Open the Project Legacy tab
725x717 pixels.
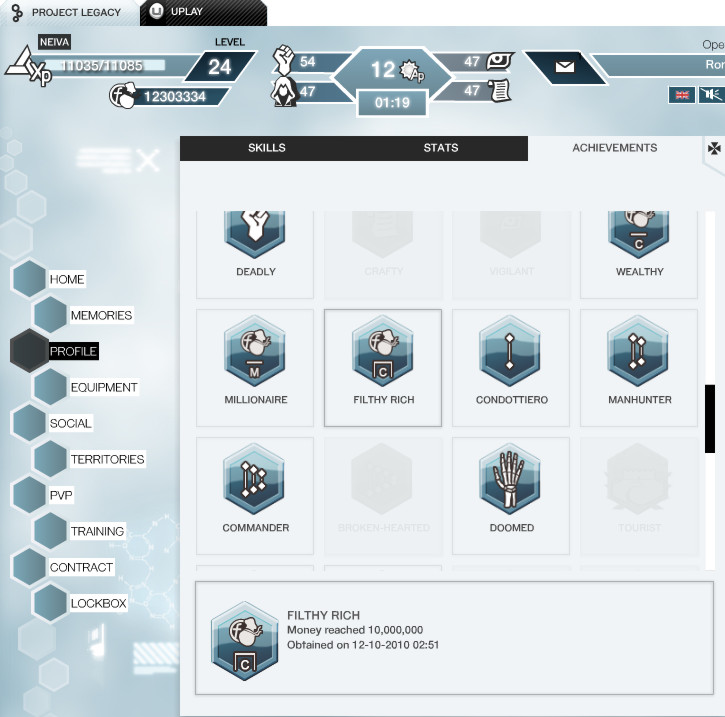[69, 12]
